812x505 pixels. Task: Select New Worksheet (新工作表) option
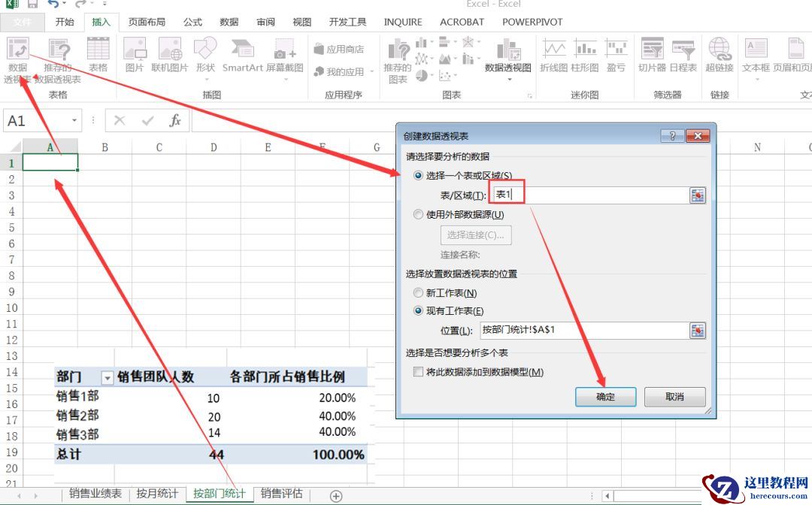[419, 293]
